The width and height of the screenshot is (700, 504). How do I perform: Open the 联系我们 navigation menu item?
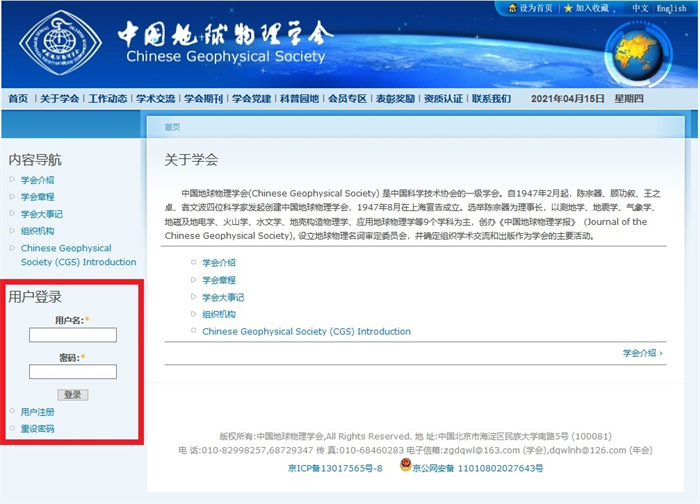pyautogui.click(x=492, y=99)
